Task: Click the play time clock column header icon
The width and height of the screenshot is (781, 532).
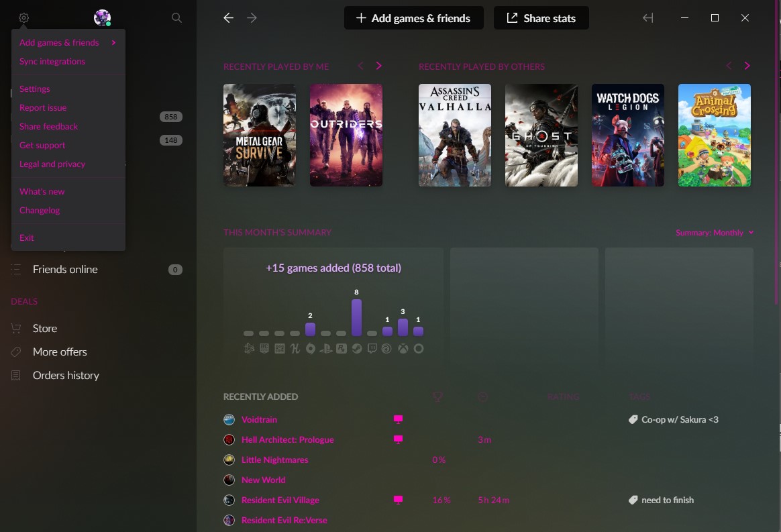Action: [482, 396]
